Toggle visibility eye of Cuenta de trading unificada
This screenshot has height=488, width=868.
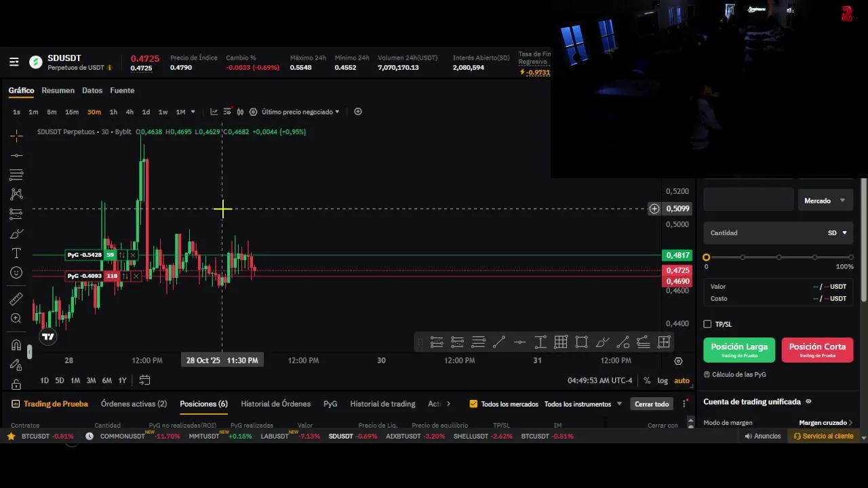pos(808,402)
